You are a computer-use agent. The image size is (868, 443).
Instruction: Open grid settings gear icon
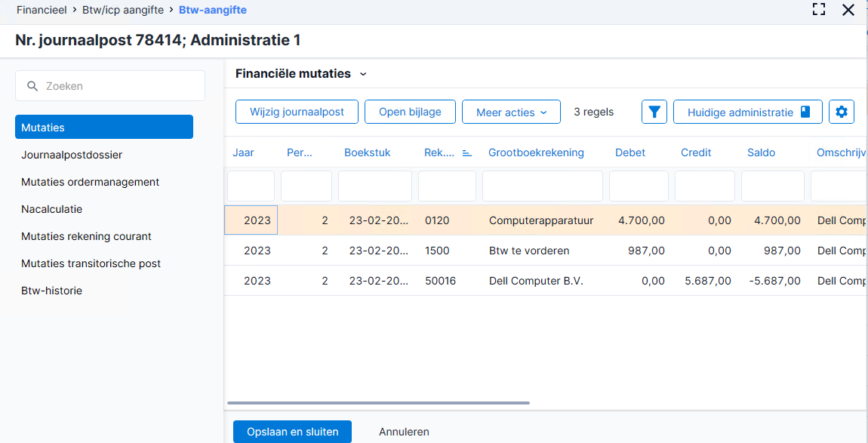(842, 112)
